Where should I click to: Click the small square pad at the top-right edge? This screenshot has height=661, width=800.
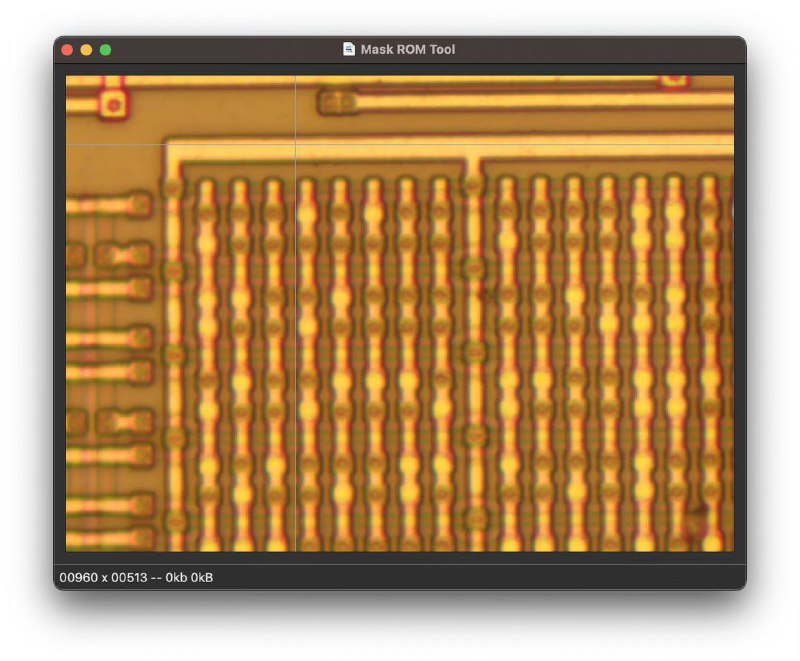point(676,79)
